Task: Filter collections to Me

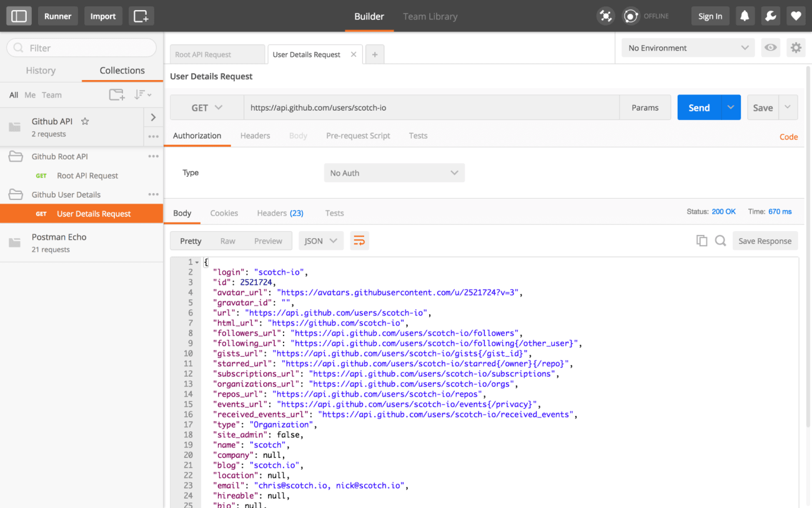Action: tap(30, 95)
